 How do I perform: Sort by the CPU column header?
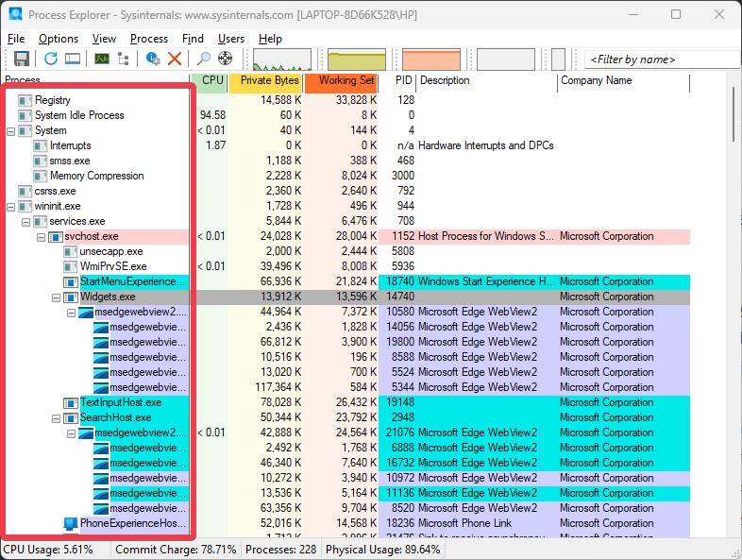(x=212, y=81)
